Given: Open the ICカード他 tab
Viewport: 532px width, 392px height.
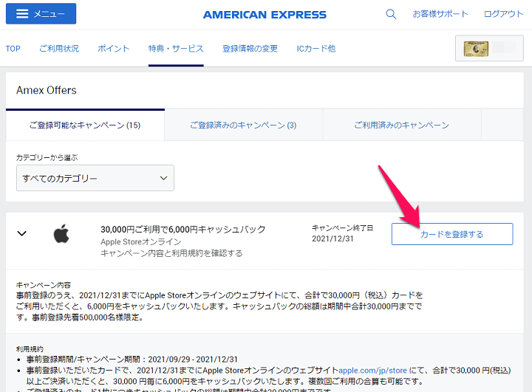Looking at the screenshot, I should pos(316,49).
